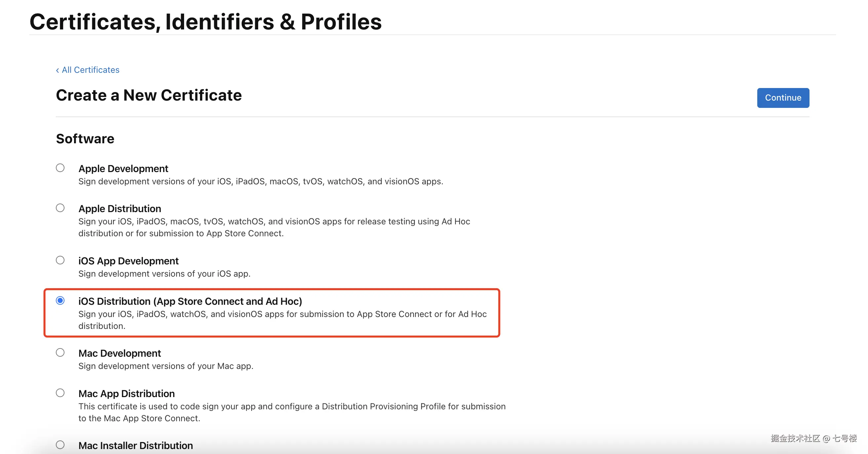
Task: Choose the iOS App Development radio button
Action: pyautogui.click(x=60, y=260)
